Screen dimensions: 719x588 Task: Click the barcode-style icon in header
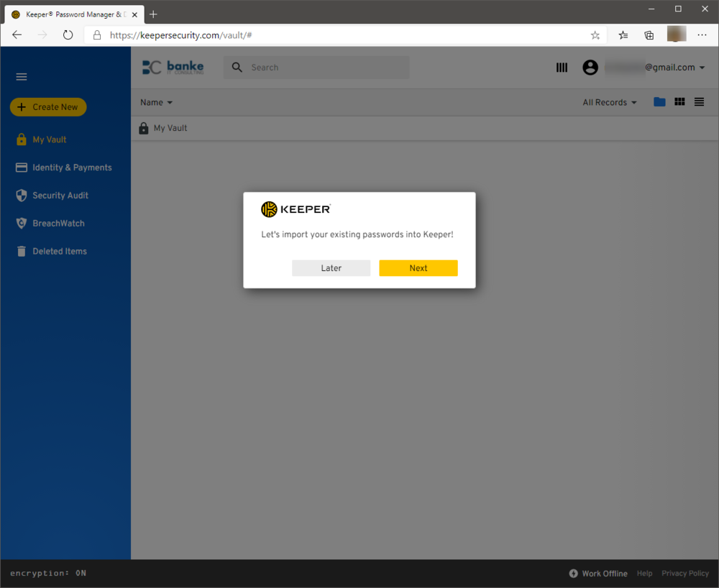click(562, 68)
